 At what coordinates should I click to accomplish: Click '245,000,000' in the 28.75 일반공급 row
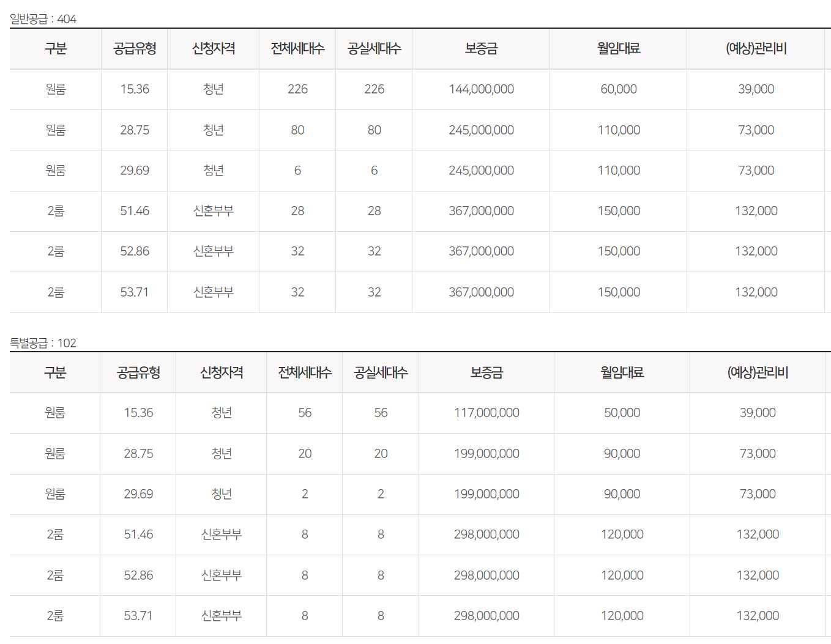click(481, 130)
